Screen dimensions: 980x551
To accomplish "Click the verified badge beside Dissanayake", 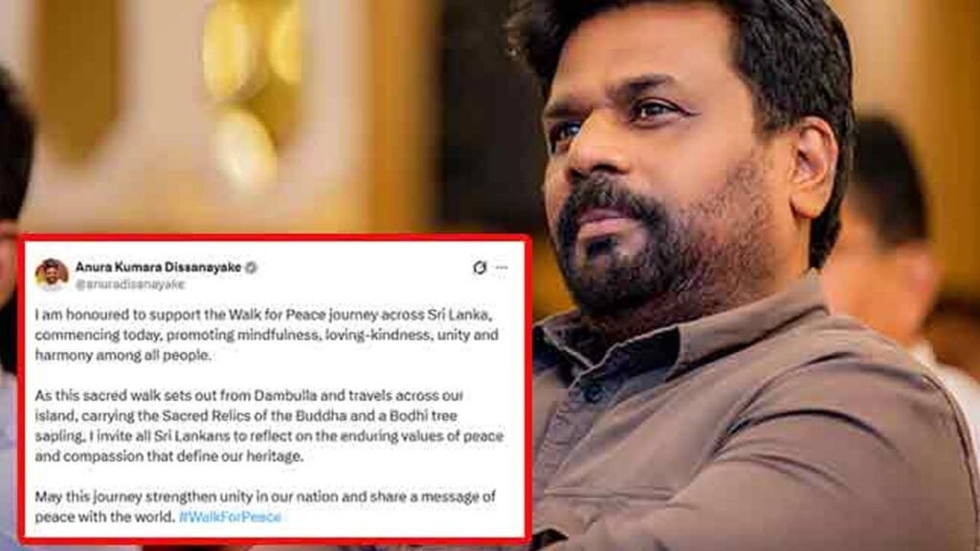I will pyautogui.click(x=252, y=268).
